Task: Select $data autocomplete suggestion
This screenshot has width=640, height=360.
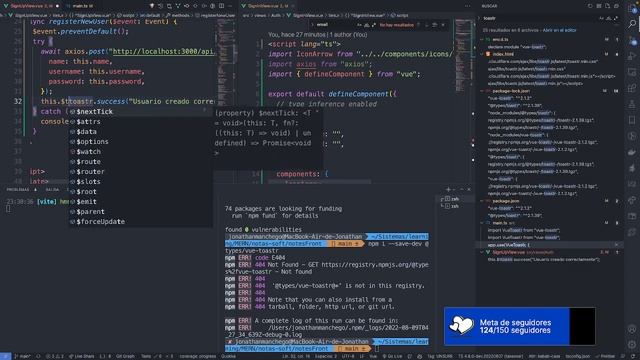Action: click(140, 131)
